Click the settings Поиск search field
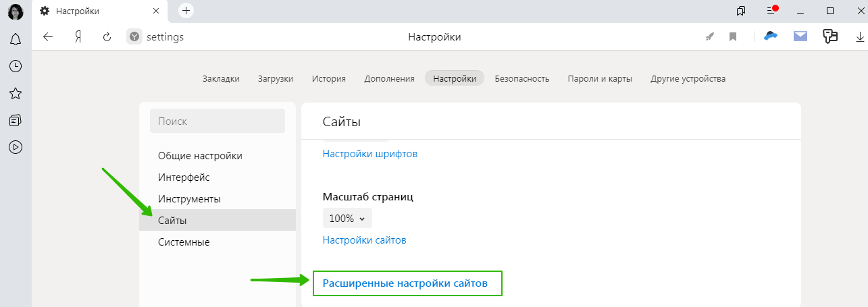The width and height of the screenshot is (868, 307). coord(218,121)
